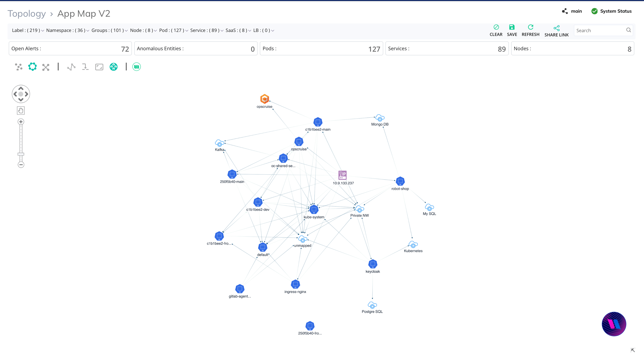The width and height of the screenshot is (644, 354).
Task: Select the Groups filter expander
Action: [x=126, y=31]
